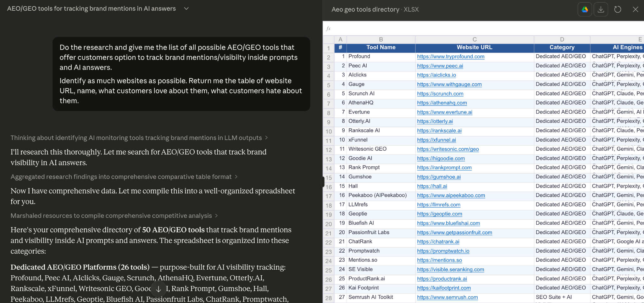Open the withgauge.com link
Screen dimensions: 644x303
[x=449, y=84]
